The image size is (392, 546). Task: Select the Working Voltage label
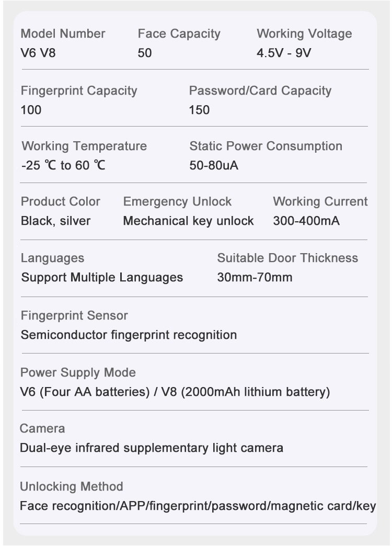(x=304, y=34)
